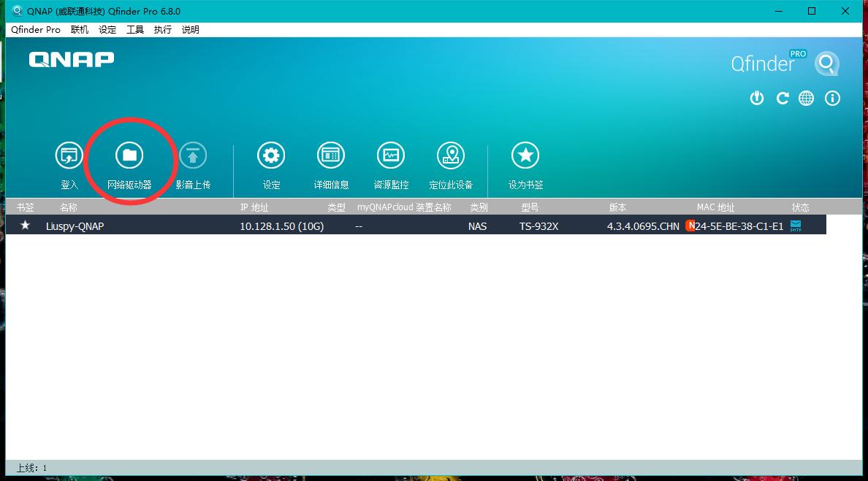Sort by IP 地址 column header
The width and height of the screenshot is (868, 481).
click(x=254, y=207)
